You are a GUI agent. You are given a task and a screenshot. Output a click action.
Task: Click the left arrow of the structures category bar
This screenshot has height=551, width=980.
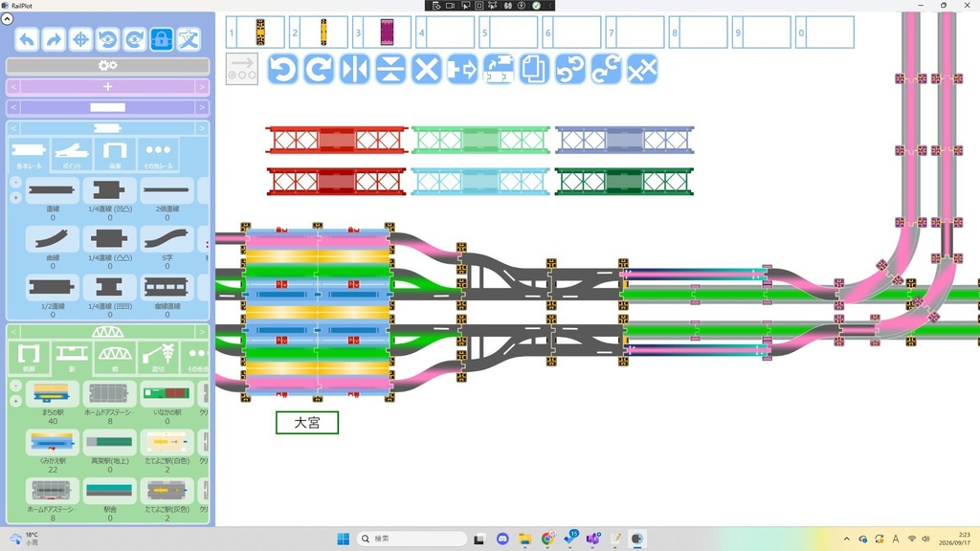(x=13, y=331)
